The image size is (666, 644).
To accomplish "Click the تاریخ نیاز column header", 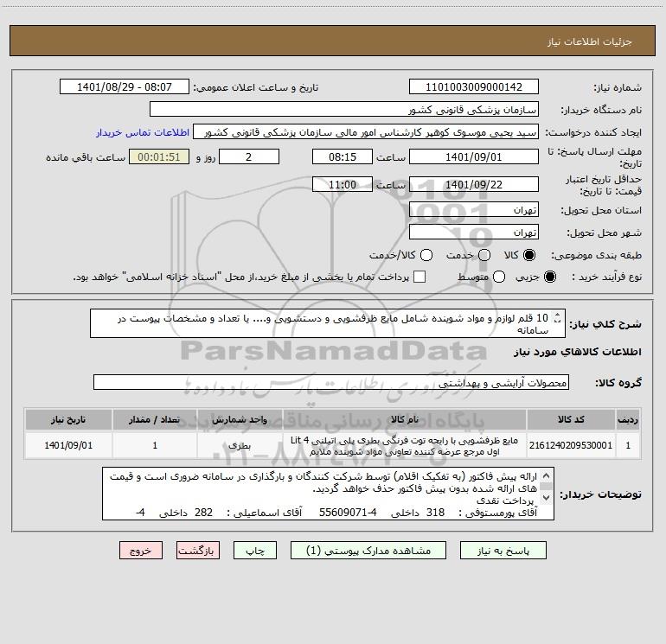I will click(x=68, y=419).
